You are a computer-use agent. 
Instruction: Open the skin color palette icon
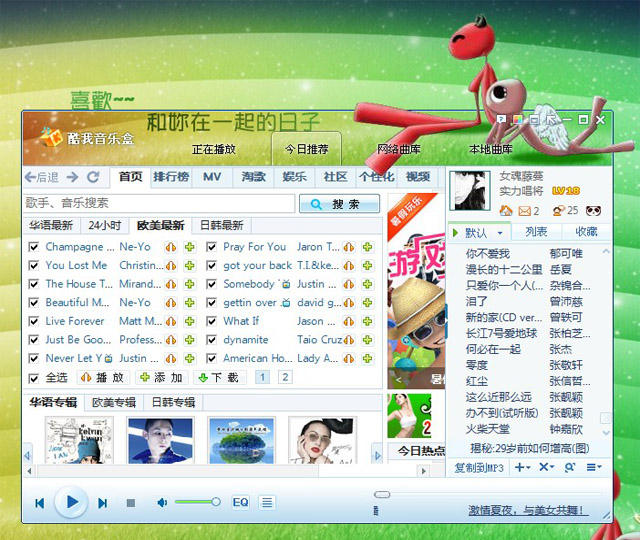pyautogui.click(x=518, y=120)
